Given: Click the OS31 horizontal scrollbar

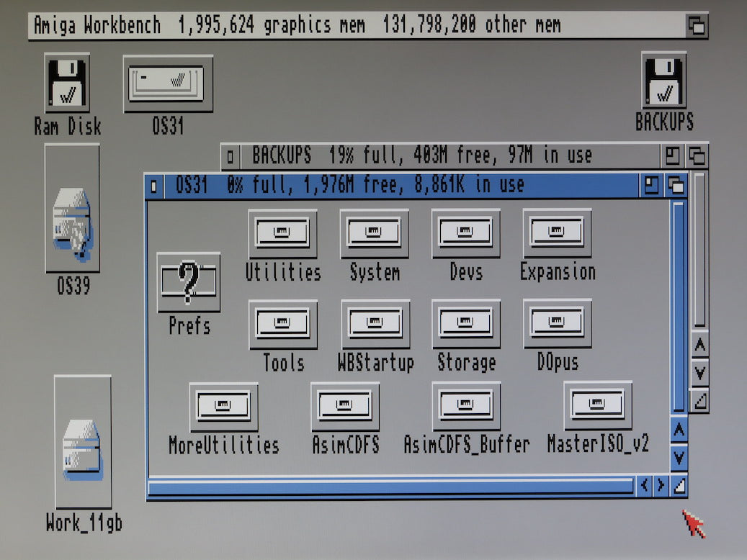Looking at the screenshot, I should click(x=390, y=487).
